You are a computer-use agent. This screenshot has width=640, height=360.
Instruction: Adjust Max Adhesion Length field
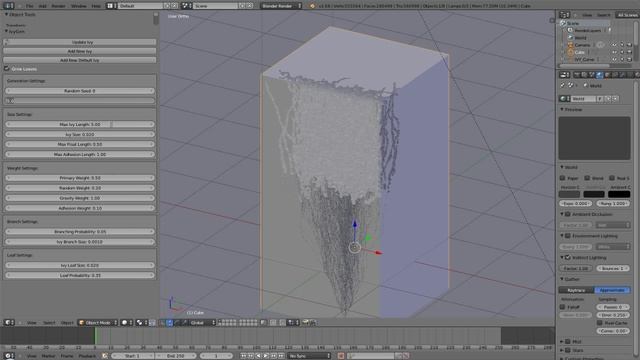[x=80, y=154]
